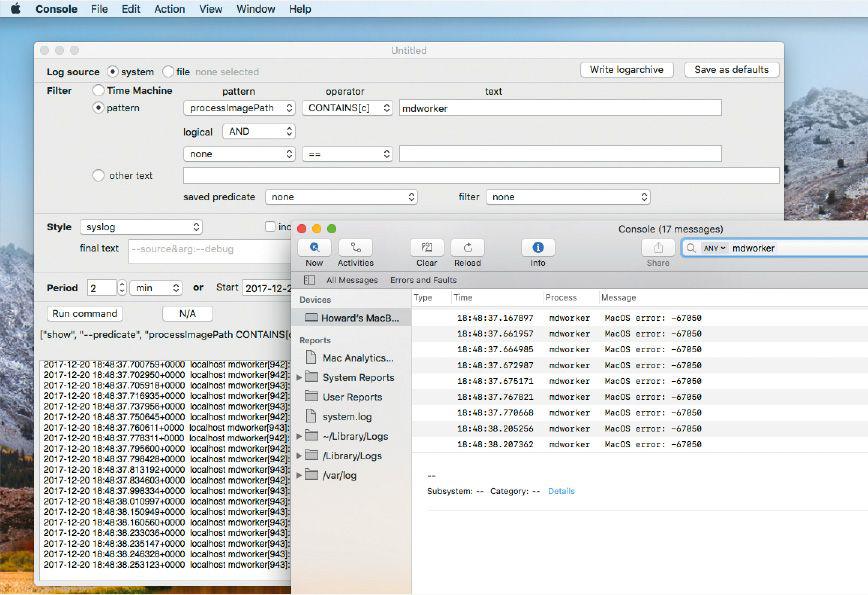
Task: Open the syslog style dropdown
Action: pos(141,227)
